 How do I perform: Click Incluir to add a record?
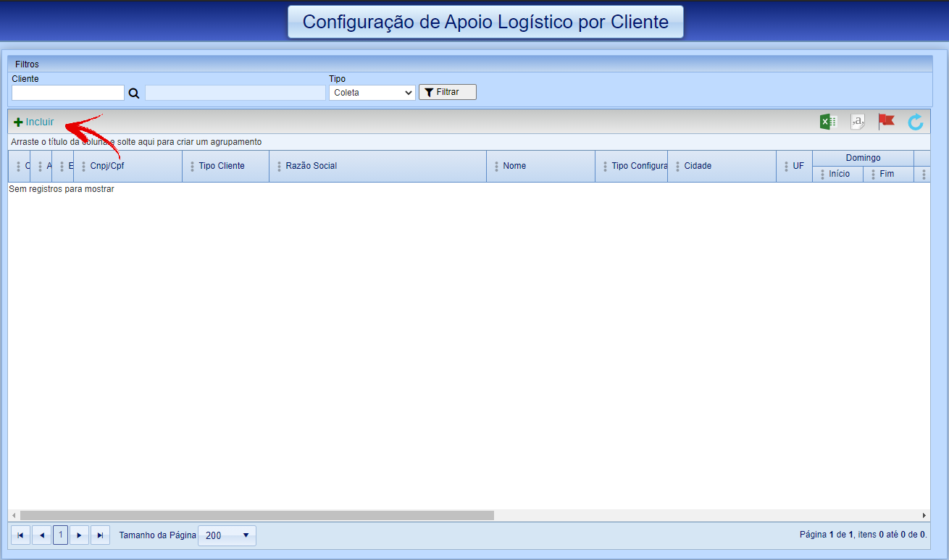(34, 122)
